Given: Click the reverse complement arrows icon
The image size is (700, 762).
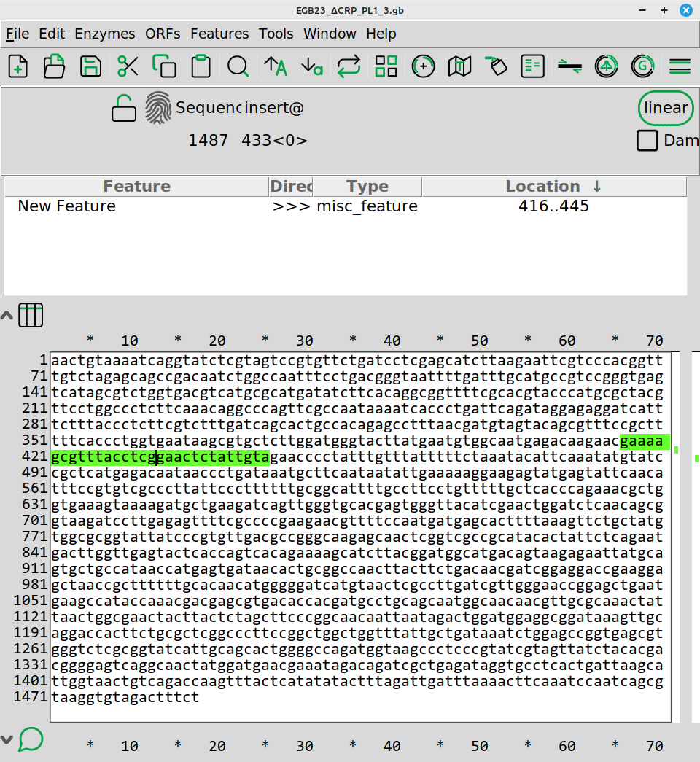Looking at the screenshot, I should tap(349, 66).
